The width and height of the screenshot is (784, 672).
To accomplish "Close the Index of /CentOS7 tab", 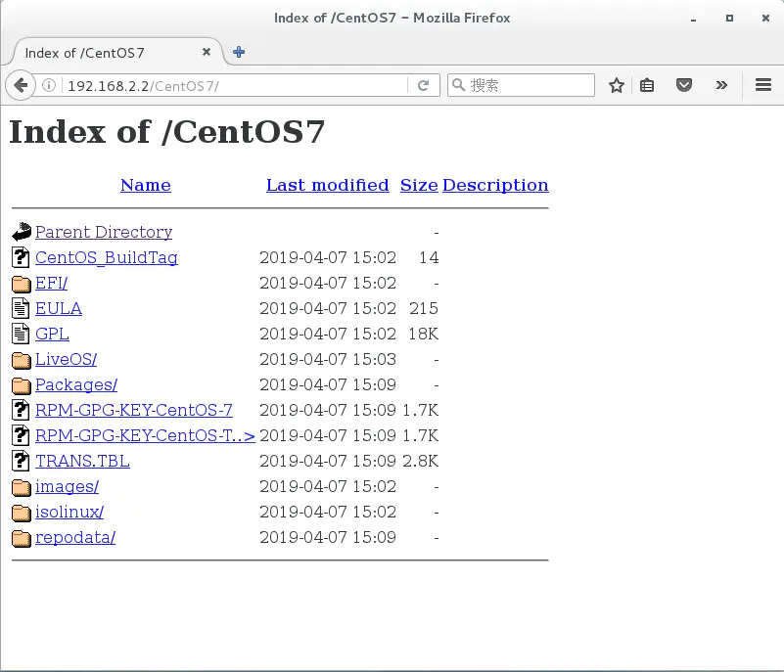I will click(206, 52).
